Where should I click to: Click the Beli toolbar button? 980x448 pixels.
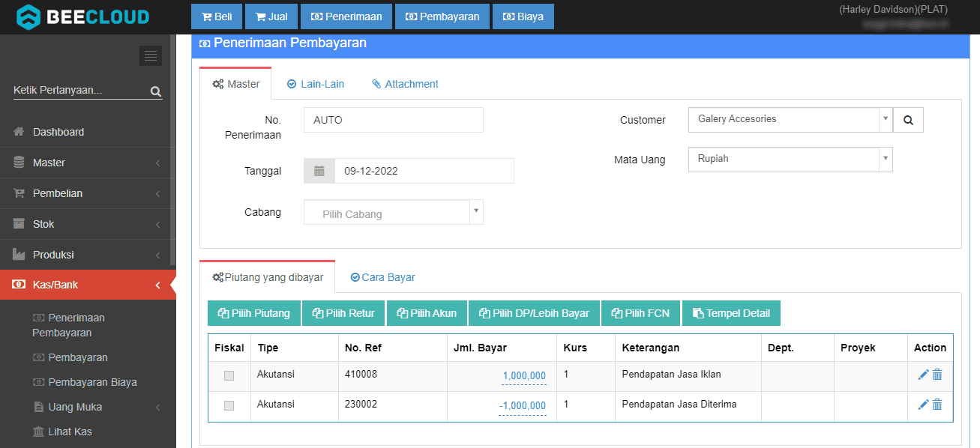(x=217, y=16)
